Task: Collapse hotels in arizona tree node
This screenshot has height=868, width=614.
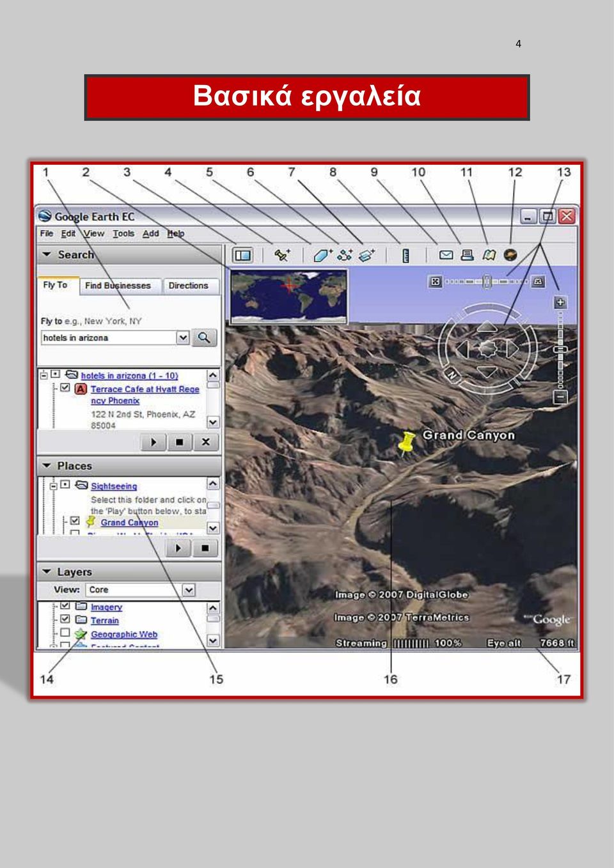Action: [44, 375]
